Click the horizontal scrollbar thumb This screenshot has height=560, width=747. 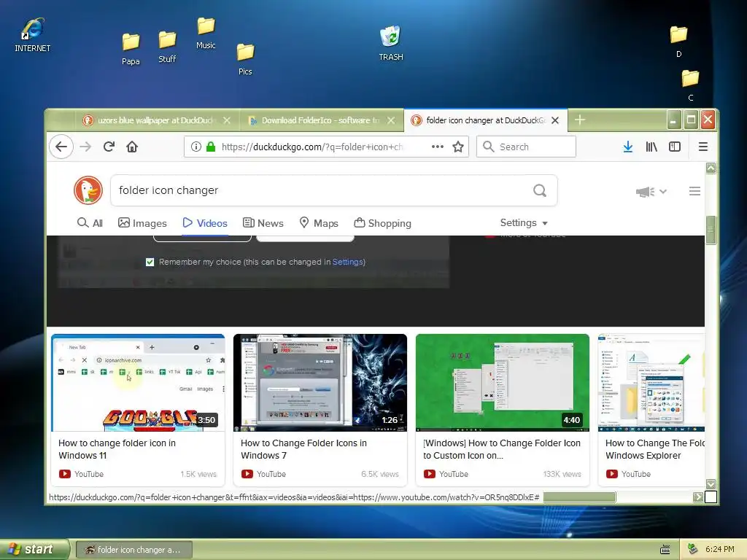pos(579,497)
